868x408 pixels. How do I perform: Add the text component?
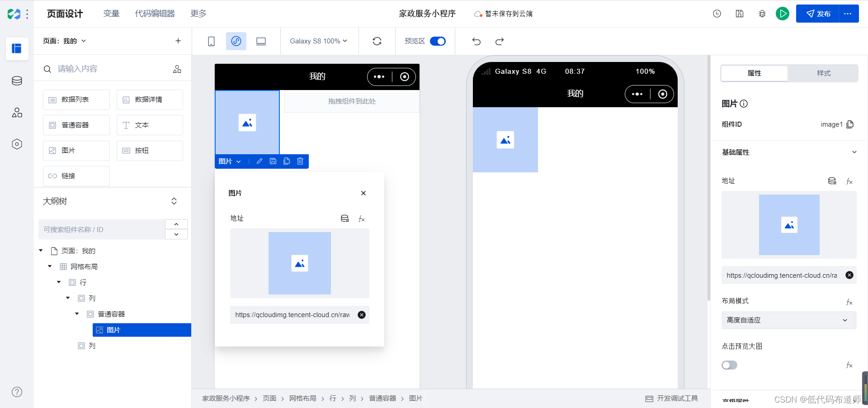150,125
